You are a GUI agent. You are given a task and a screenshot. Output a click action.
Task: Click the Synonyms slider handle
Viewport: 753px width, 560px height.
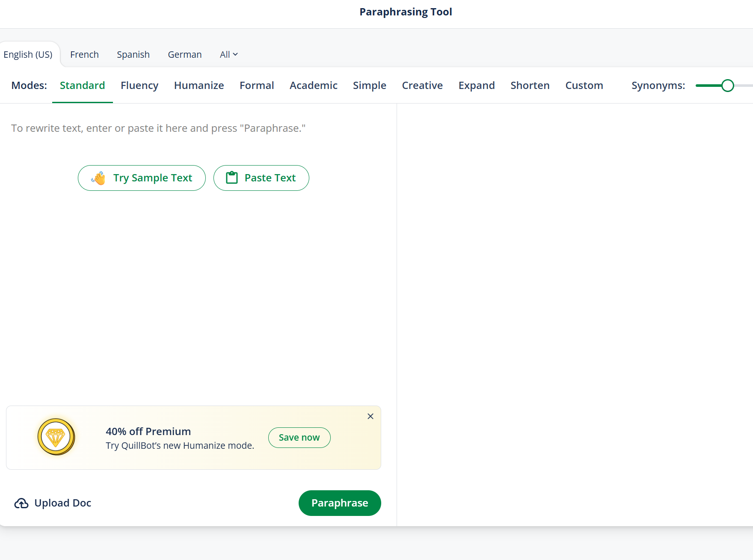point(727,86)
